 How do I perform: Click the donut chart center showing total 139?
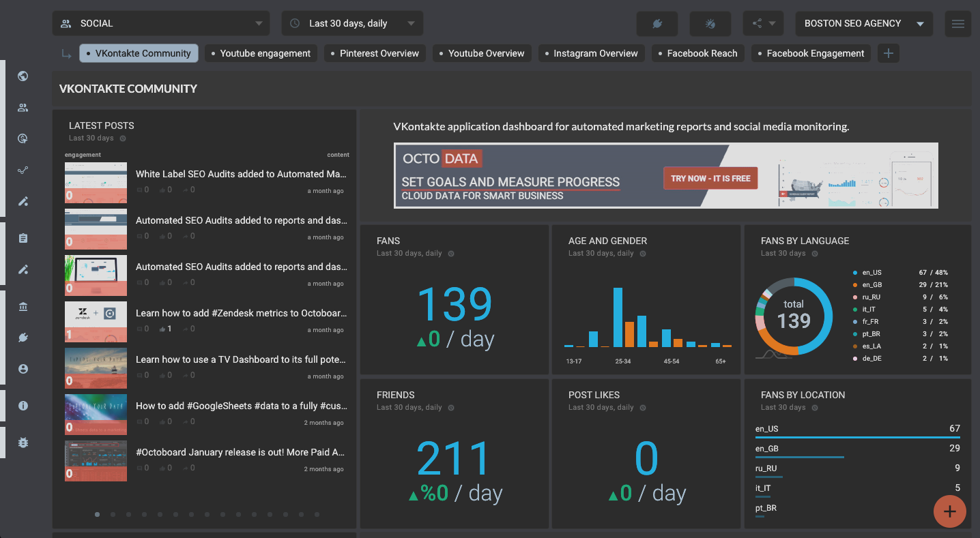794,316
